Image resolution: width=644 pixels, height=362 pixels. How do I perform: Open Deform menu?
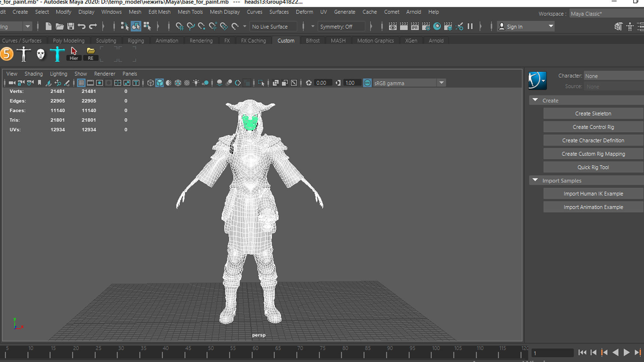coord(304,12)
